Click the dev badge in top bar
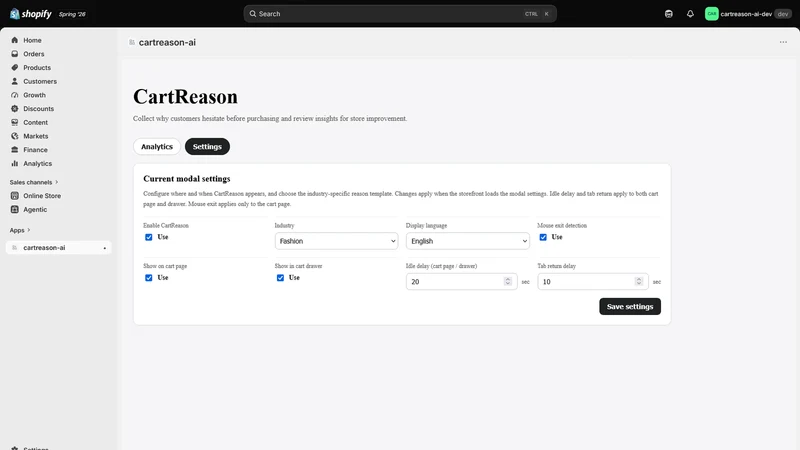The width and height of the screenshot is (800, 450). click(x=783, y=14)
